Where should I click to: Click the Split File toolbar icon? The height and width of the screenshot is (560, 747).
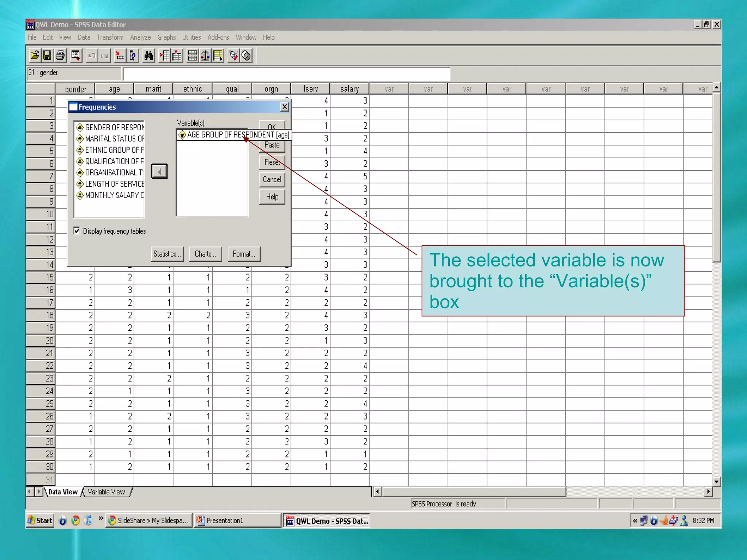click(x=193, y=56)
